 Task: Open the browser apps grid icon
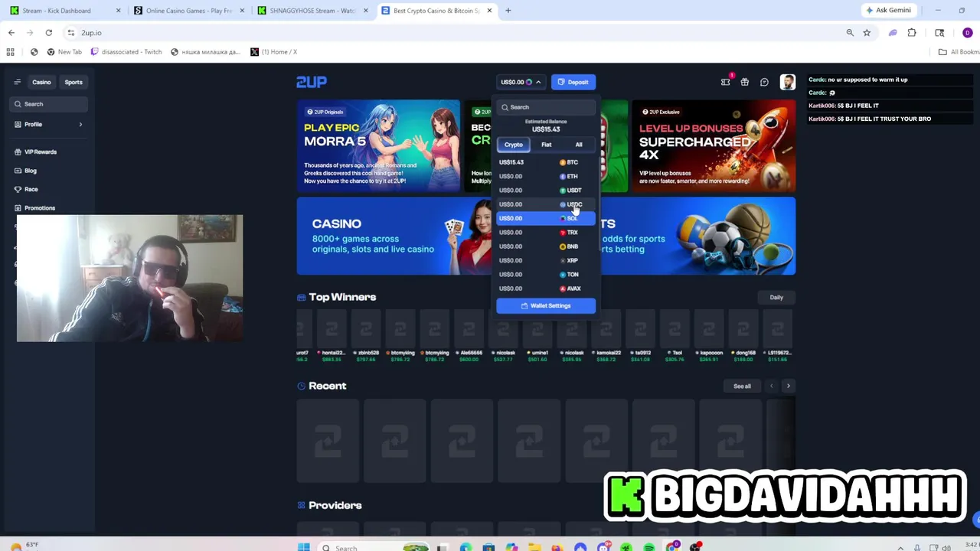11,52
